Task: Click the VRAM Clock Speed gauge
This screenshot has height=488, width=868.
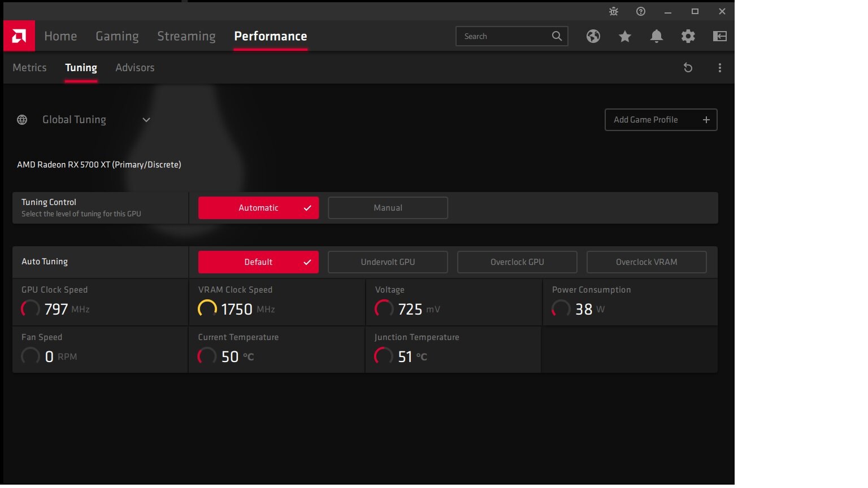Action: (x=207, y=308)
